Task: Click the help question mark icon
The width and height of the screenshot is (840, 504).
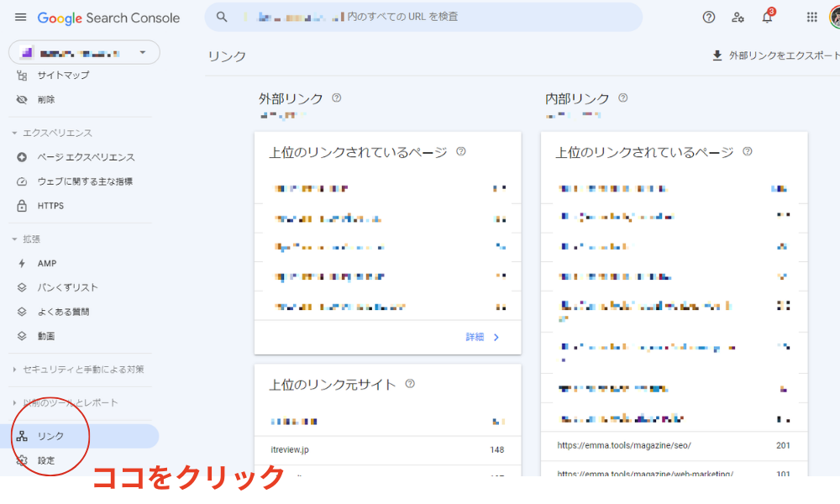Action: (708, 17)
